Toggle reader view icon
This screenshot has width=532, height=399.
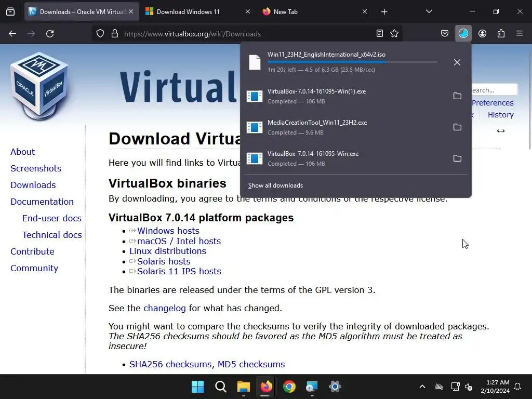(380, 33)
